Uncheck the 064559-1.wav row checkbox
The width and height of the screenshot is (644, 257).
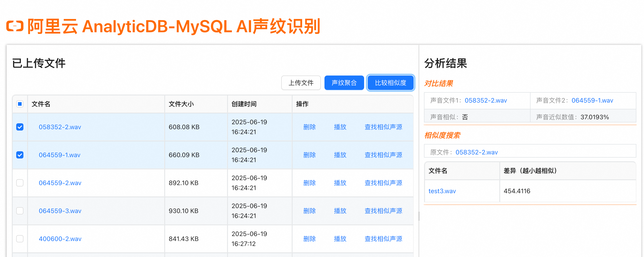click(20, 155)
